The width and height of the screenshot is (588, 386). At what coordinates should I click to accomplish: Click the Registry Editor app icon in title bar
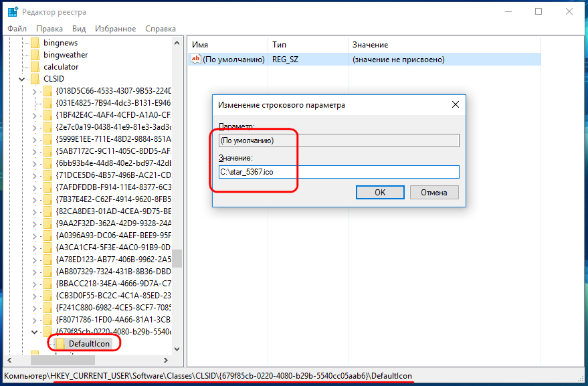tap(13, 11)
